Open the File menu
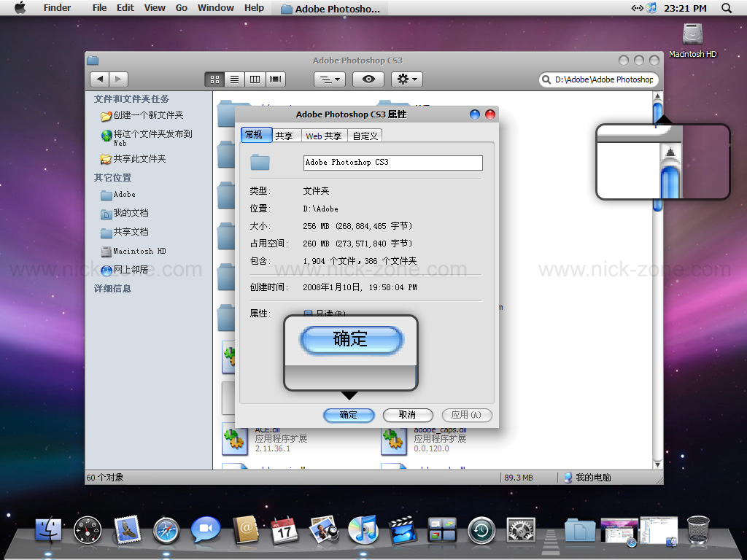The height and width of the screenshot is (560, 747). (99, 7)
